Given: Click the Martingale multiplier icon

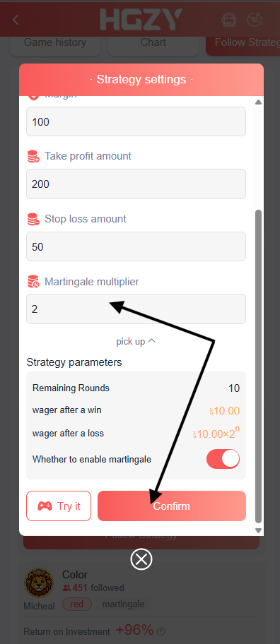Looking at the screenshot, I should point(33,282).
